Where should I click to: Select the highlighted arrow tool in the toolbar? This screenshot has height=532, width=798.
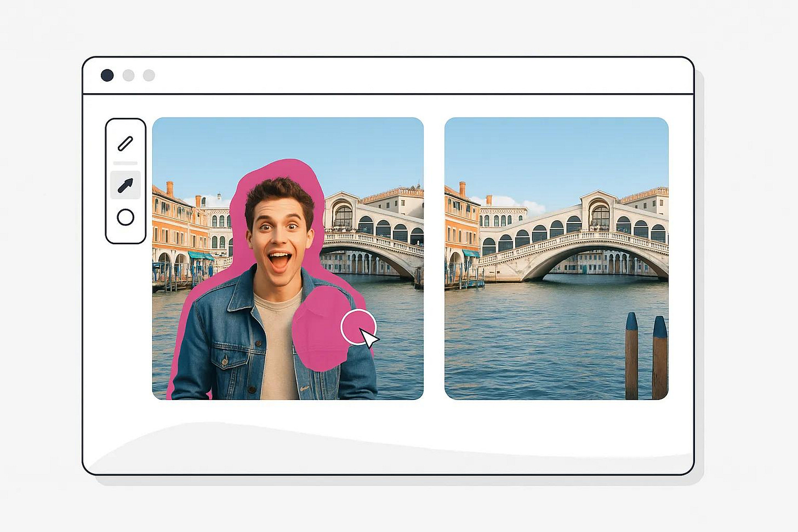(126, 185)
